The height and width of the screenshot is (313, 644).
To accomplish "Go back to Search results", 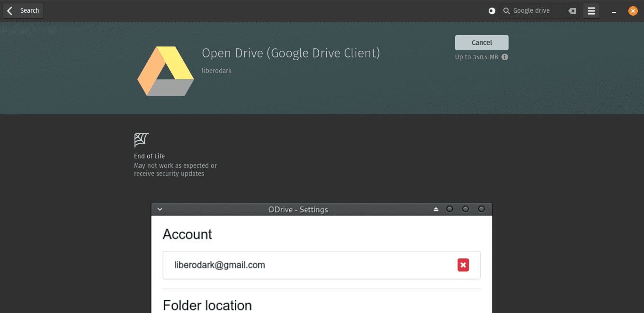I will coord(23,11).
